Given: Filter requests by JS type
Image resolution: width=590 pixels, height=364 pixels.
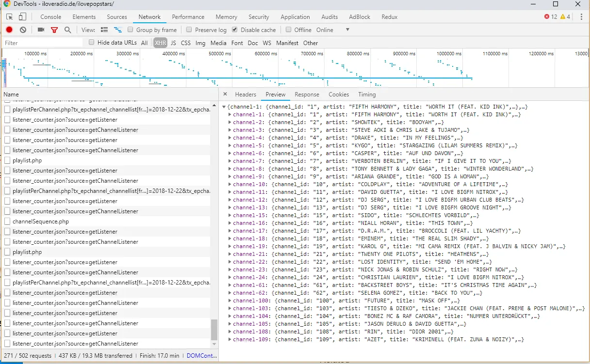Looking at the screenshot, I should (173, 43).
